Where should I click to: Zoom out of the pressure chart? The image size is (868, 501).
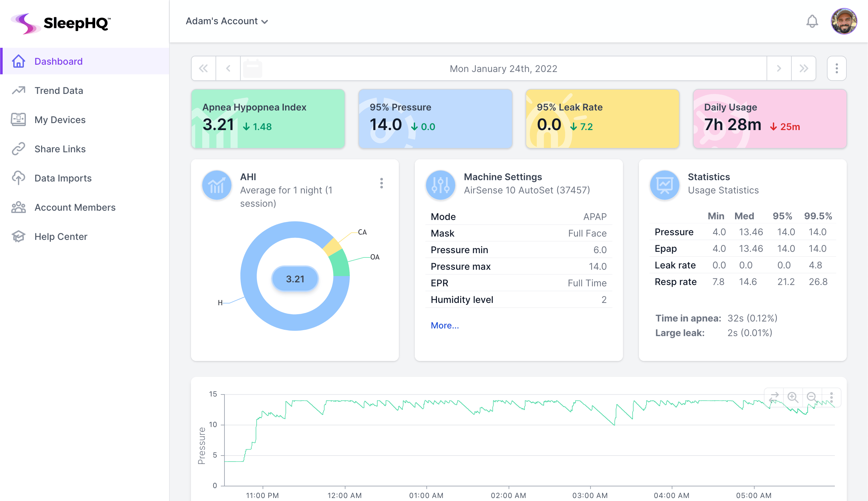pos(811,397)
